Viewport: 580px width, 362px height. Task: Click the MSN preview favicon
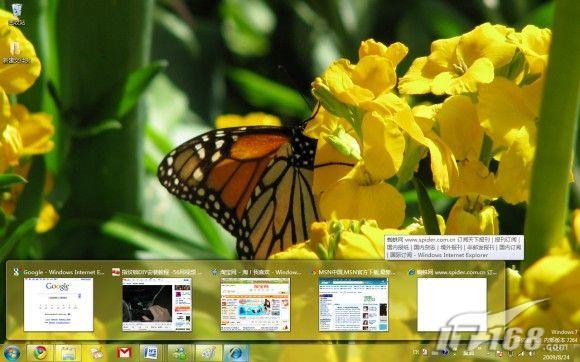(x=314, y=273)
